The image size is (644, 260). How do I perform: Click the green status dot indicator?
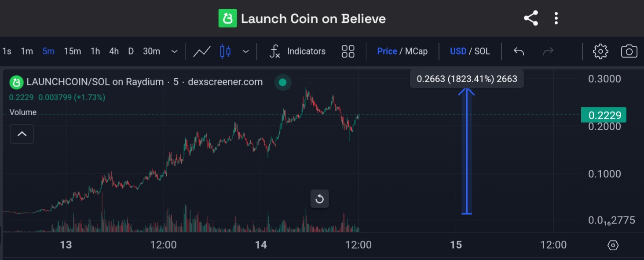(x=282, y=82)
